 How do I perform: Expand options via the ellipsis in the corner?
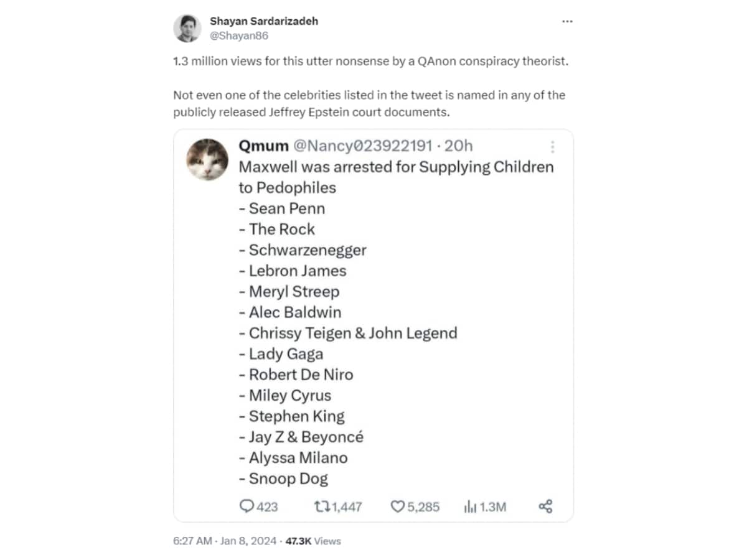(x=567, y=21)
